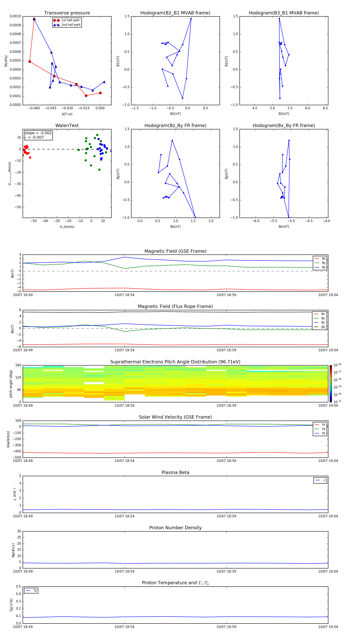Click the "Pt(nPa)" y-axis label
The width and height of the screenshot is (351, 644).
click(6, 61)
